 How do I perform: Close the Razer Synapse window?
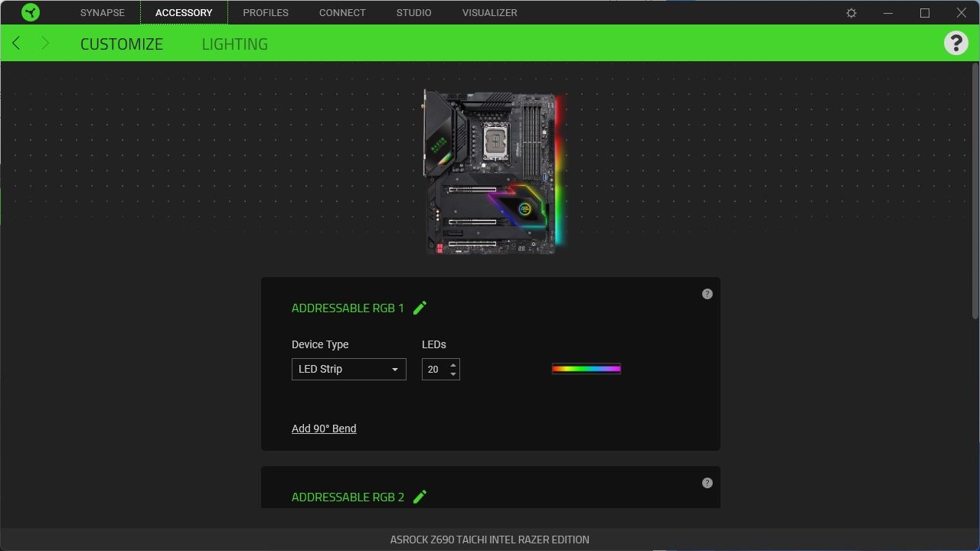tap(962, 13)
